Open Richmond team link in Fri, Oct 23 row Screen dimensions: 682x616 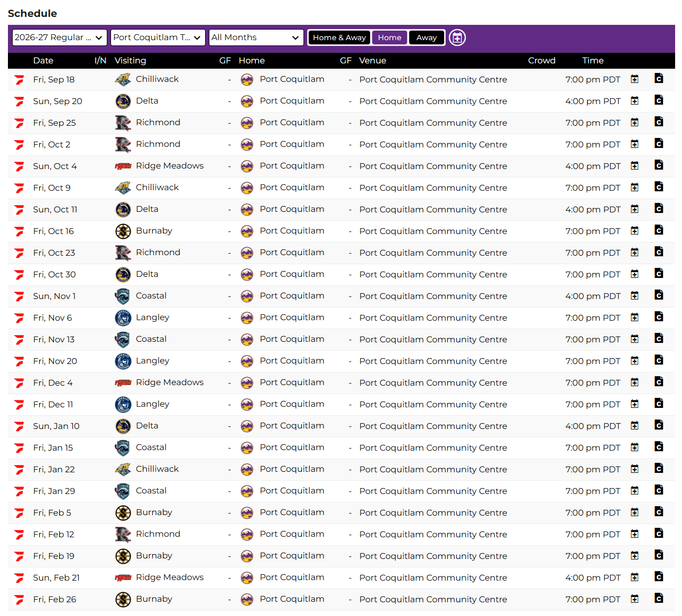coord(158,252)
